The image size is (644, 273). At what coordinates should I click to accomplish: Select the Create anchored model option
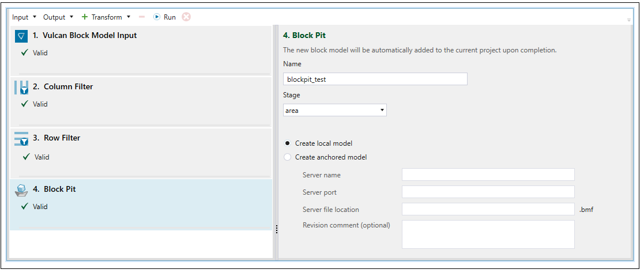pyautogui.click(x=288, y=157)
